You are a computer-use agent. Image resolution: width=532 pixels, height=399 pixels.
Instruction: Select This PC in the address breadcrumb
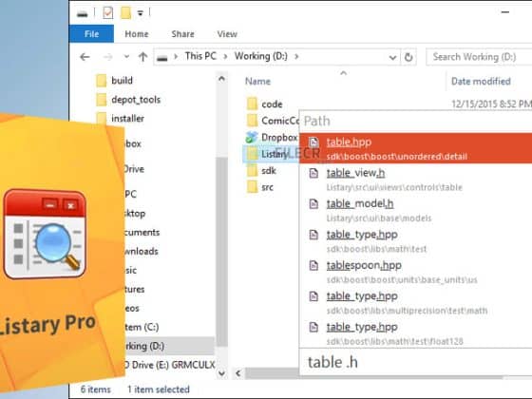[200, 56]
